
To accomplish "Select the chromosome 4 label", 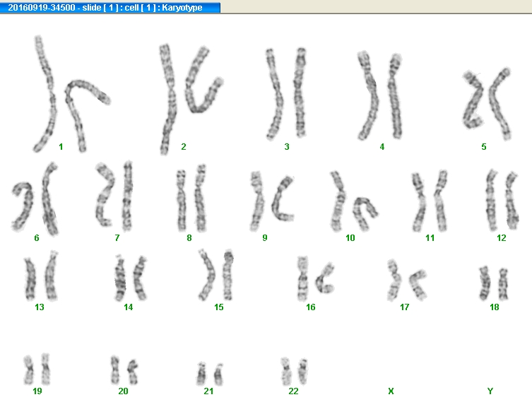I will [382, 147].
